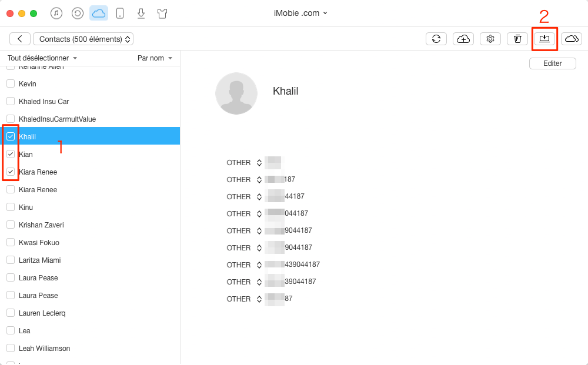Image resolution: width=588 pixels, height=365 pixels.
Task: Change label stepper for number ending 87
Action: (259, 299)
